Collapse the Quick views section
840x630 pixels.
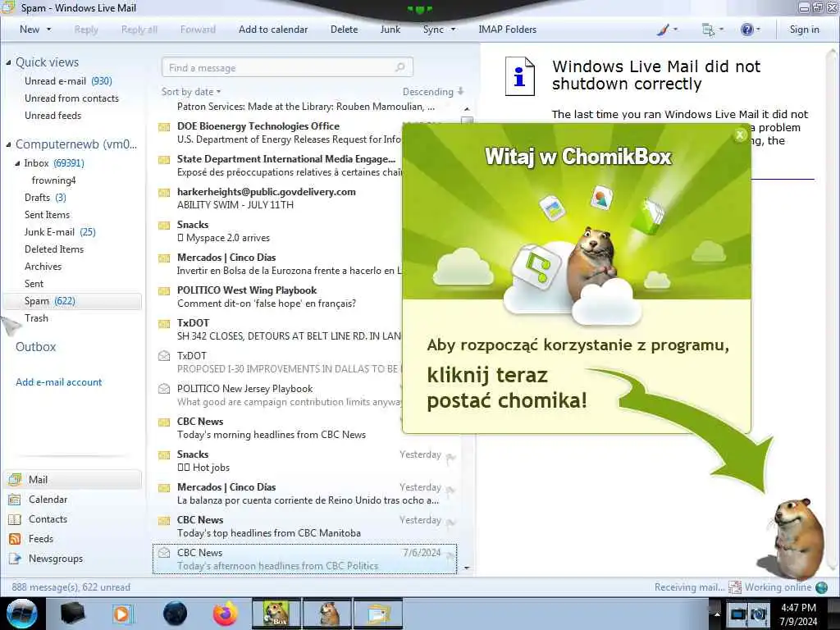click(8, 62)
